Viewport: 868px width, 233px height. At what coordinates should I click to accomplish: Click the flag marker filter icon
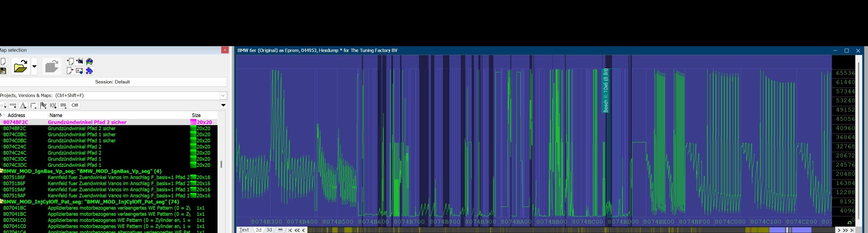[x=43, y=105]
